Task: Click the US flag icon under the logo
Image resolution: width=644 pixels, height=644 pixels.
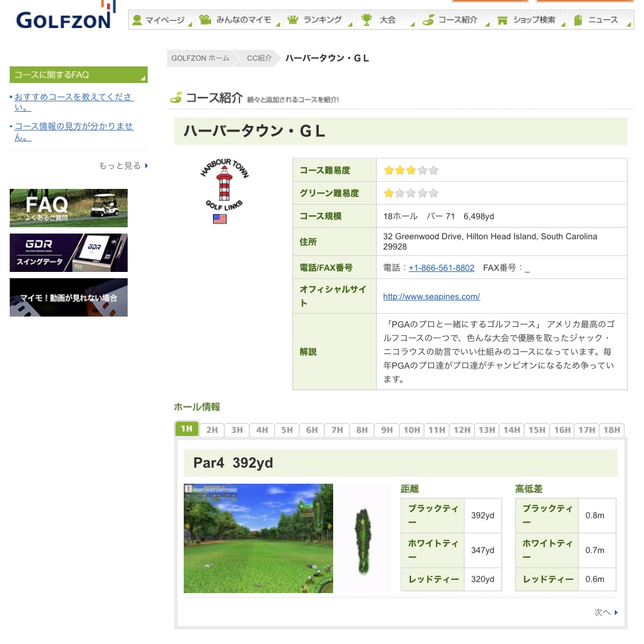Action: 220,219
